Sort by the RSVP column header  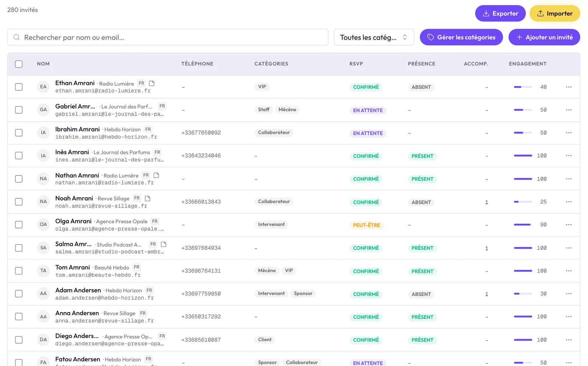coord(356,64)
